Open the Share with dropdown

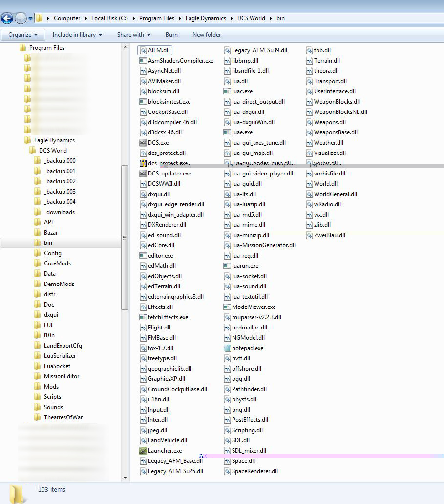pos(133,35)
